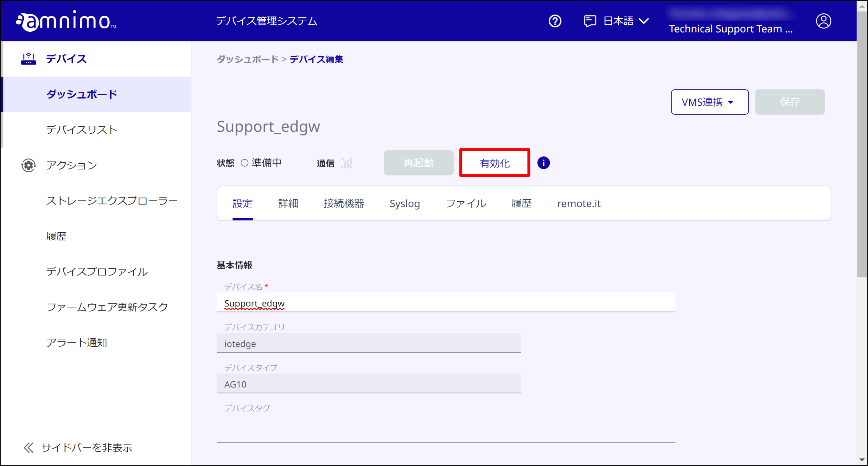Open the 接続機器 tab
This screenshot has width=868, height=466.
pyautogui.click(x=344, y=203)
